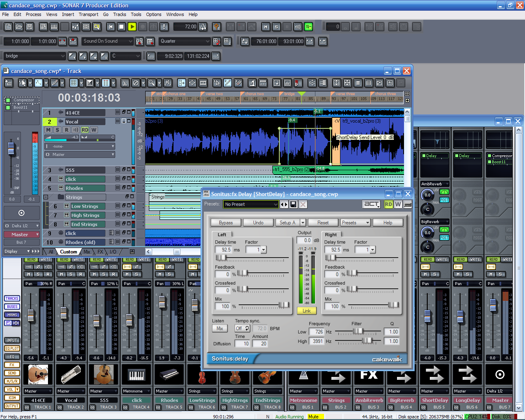Open the Options menu

pyautogui.click(x=154, y=14)
